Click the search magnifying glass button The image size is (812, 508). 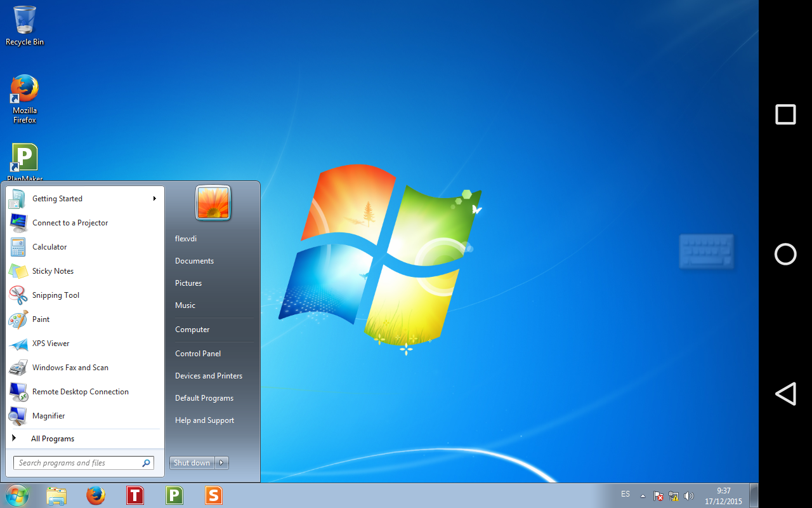[x=147, y=463]
